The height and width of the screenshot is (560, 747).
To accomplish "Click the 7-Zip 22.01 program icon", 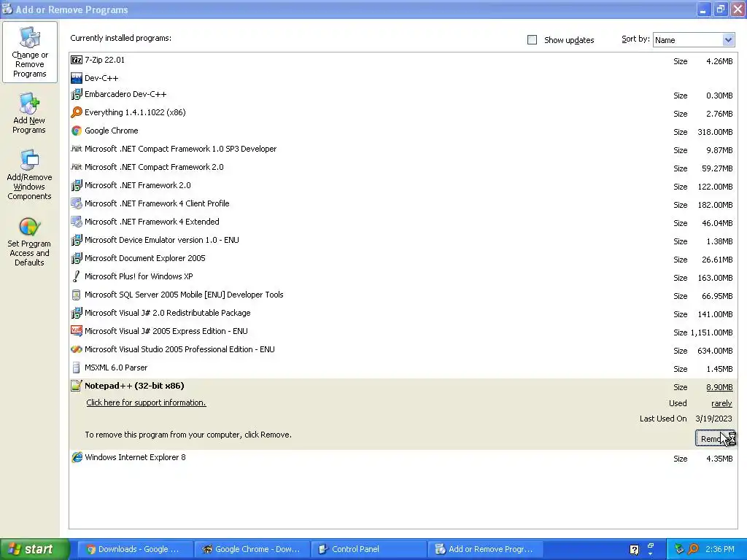I will pyautogui.click(x=76, y=60).
